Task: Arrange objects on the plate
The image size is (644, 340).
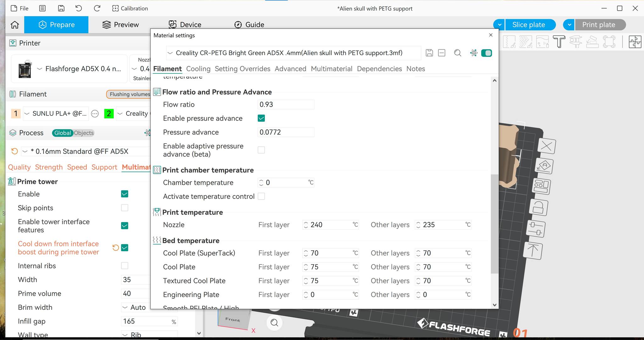Action: [x=541, y=186]
